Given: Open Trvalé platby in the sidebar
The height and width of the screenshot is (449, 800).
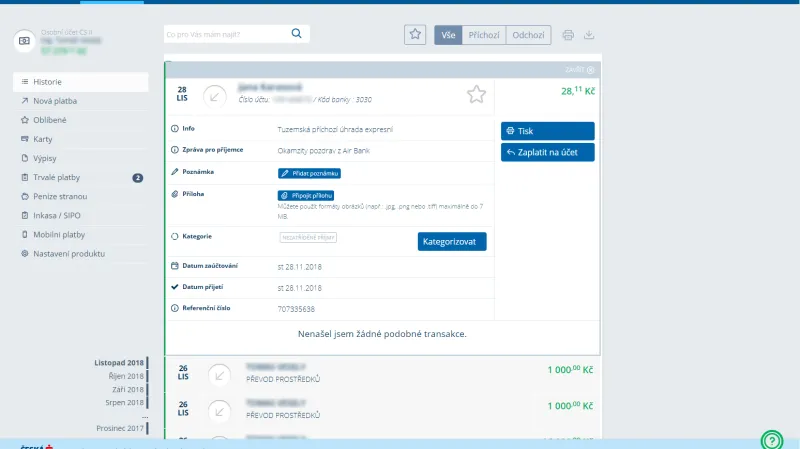Looking at the screenshot, I should 81,178.
